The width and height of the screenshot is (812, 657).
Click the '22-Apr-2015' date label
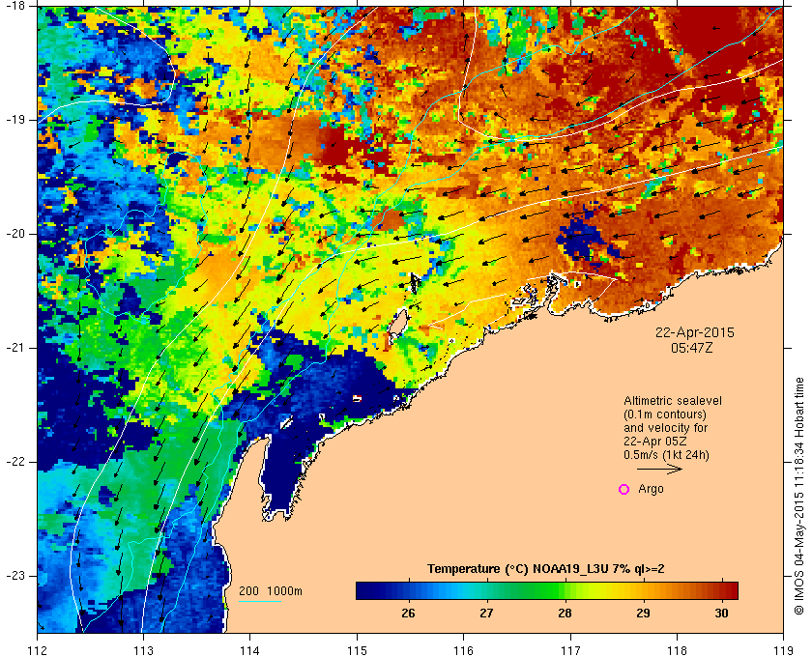[694, 332]
